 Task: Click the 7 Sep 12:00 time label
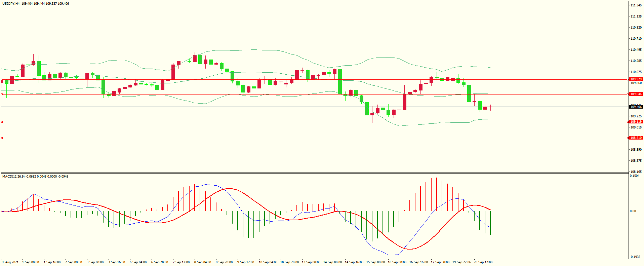click(181, 262)
